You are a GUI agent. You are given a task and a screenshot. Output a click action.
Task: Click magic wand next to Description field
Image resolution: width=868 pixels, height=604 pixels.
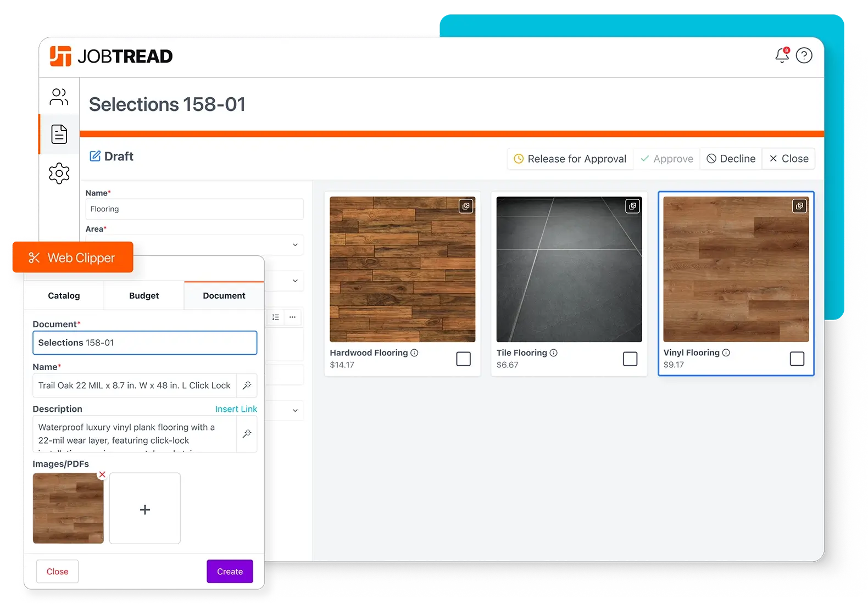247,434
